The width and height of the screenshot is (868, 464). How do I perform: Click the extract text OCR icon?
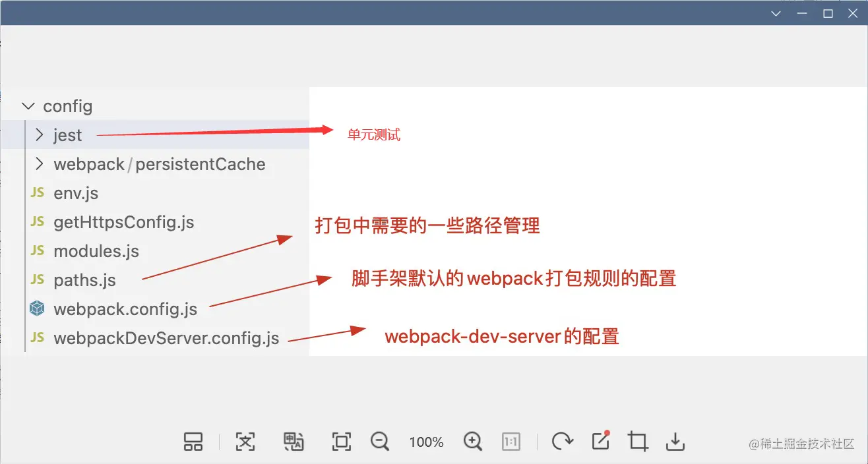click(x=245, y=442)
